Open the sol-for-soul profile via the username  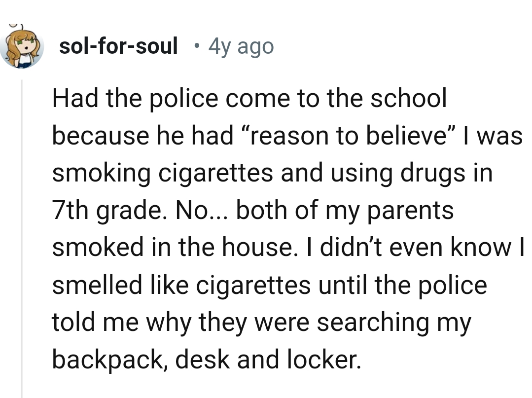(x=118, y=46)
